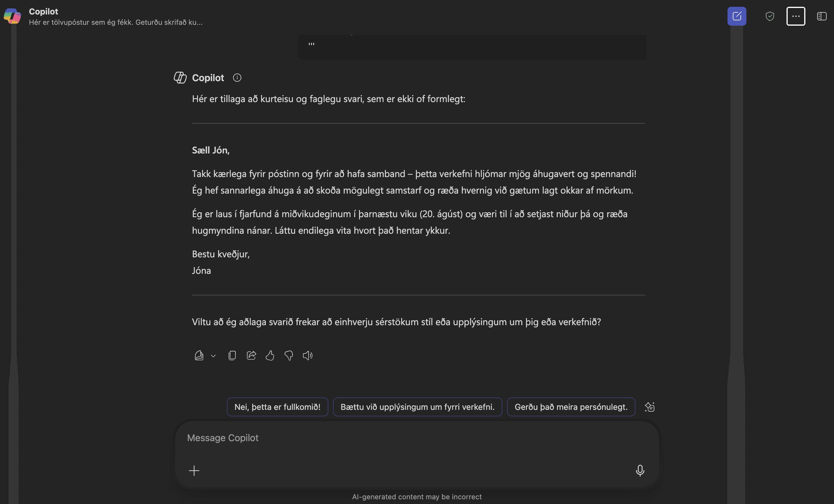Expand the hidden user message ellipsis
Viewport: 834px width, 504px height.
click(311, 44)
